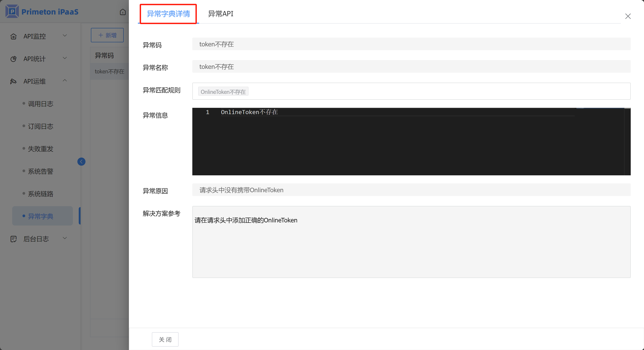Image resolution: width=644 pixels, height=350 pixels.
Task: Click the home icon in header
Action: click(123, 12)
